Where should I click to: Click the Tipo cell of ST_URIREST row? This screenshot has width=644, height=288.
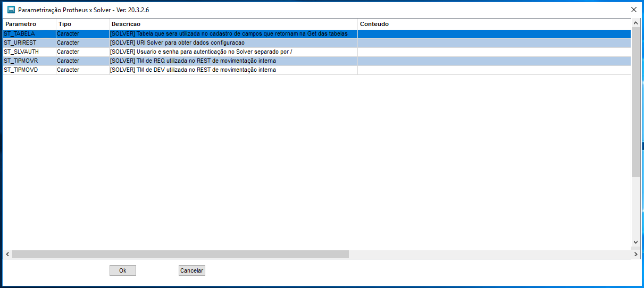[x=82, y=43]
